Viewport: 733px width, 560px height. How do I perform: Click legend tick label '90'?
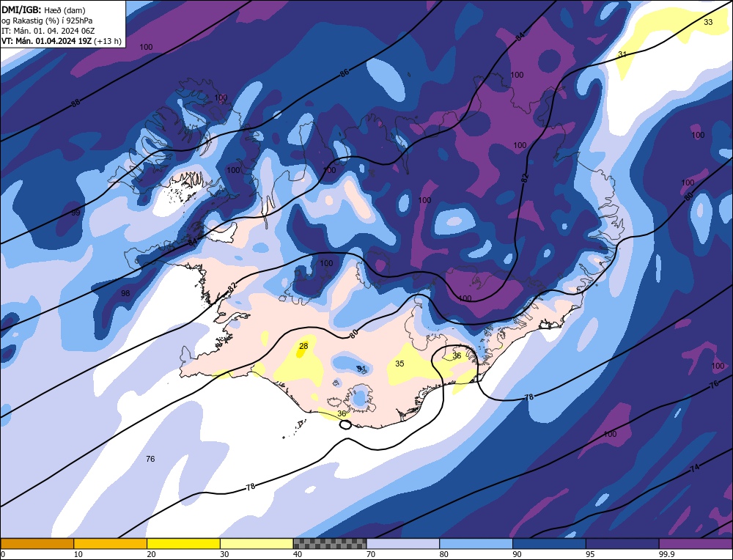pos(517,554)
